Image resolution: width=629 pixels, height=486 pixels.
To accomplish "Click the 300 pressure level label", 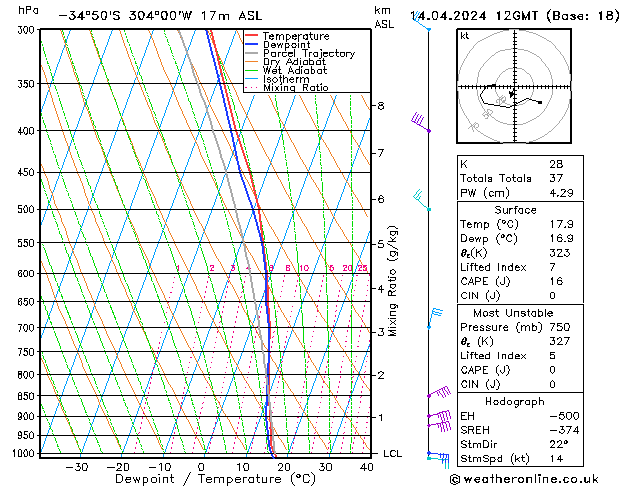I will click(28, 30).
